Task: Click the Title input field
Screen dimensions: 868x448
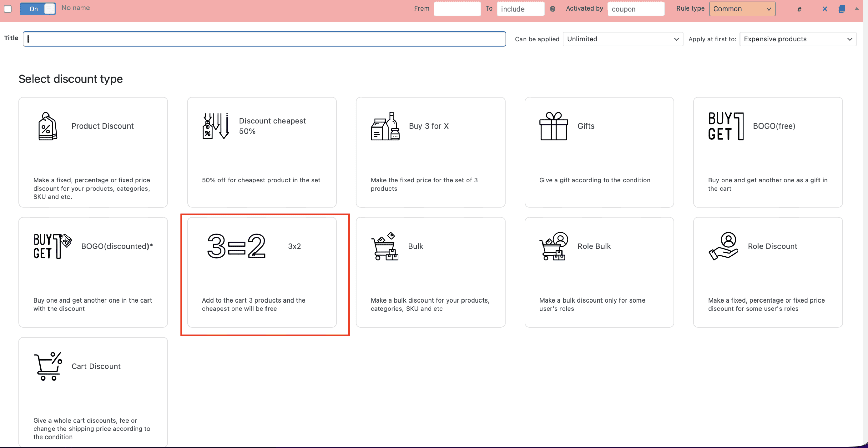Action: click(264, 39)
